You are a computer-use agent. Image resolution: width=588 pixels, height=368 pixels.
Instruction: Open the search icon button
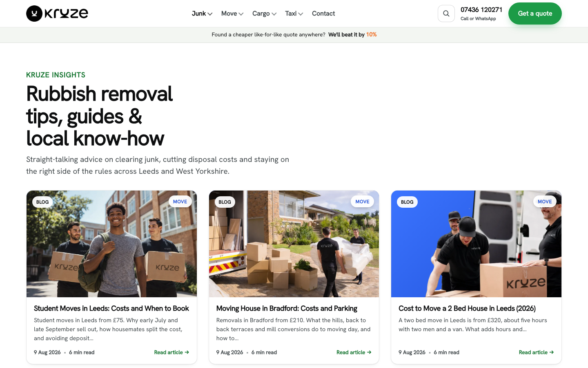coord(446,13)
